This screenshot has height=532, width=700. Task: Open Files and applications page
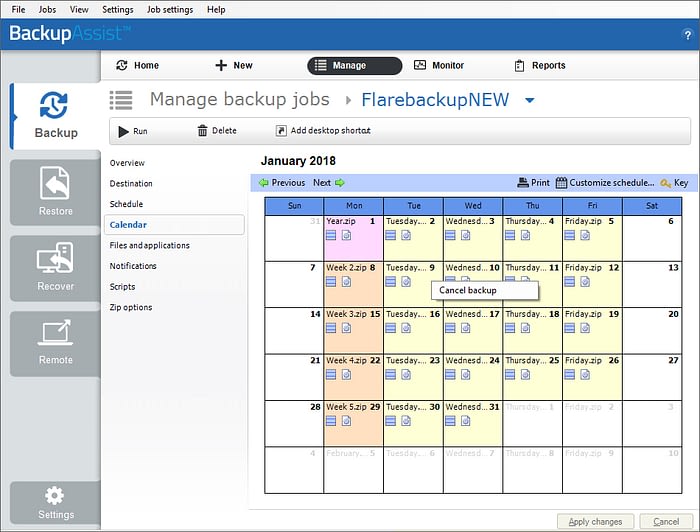(x=150, y=245)
